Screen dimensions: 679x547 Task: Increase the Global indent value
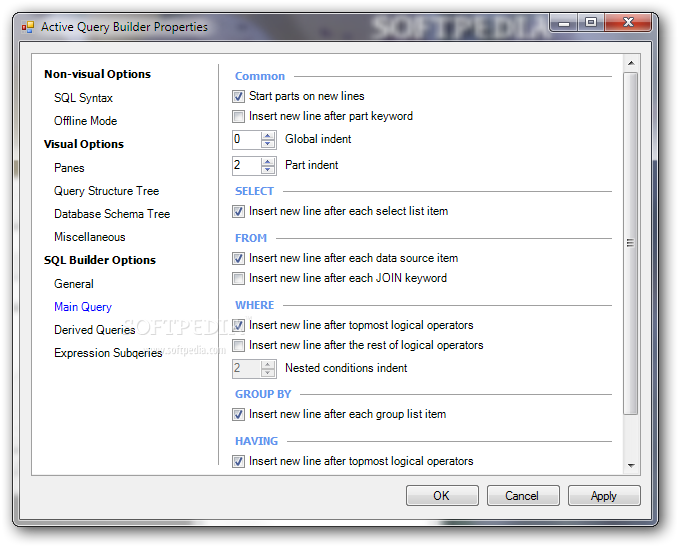pyautogui.click(x=268, y=136)
